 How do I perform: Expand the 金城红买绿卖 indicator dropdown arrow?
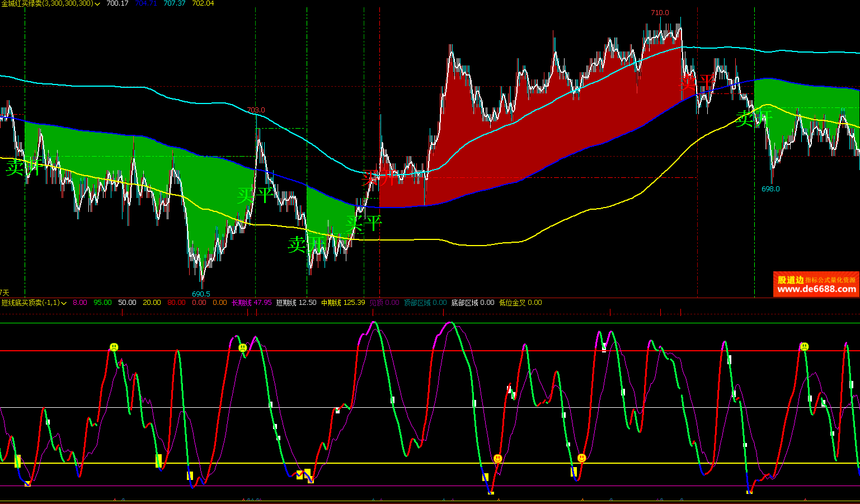click(x=98, y=4)
